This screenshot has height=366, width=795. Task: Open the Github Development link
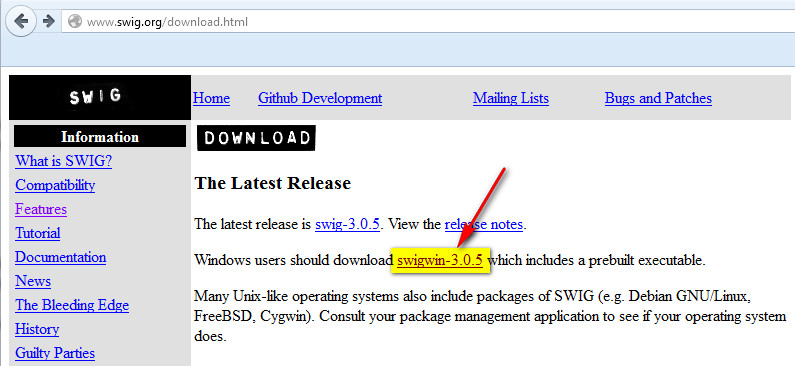coord(320,98)
